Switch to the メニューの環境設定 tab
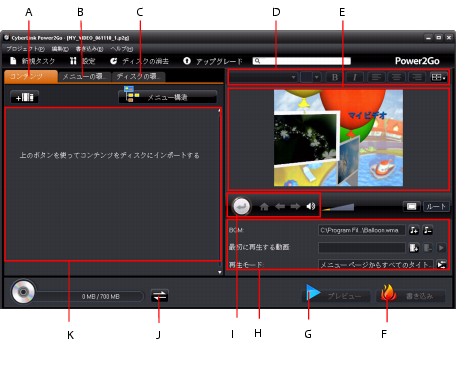Screen dimensions: 467x388 (x=84, y=77)
